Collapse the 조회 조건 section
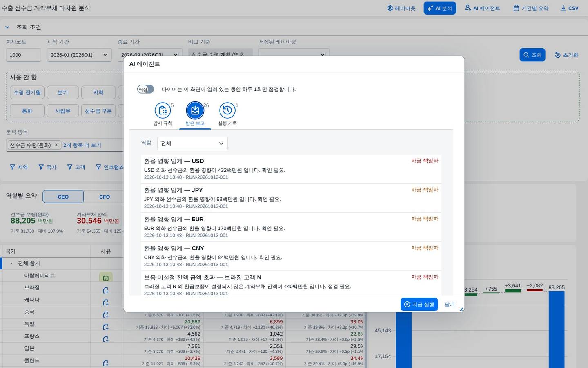This screenshot has height=368, width=588. click(7, 27)
